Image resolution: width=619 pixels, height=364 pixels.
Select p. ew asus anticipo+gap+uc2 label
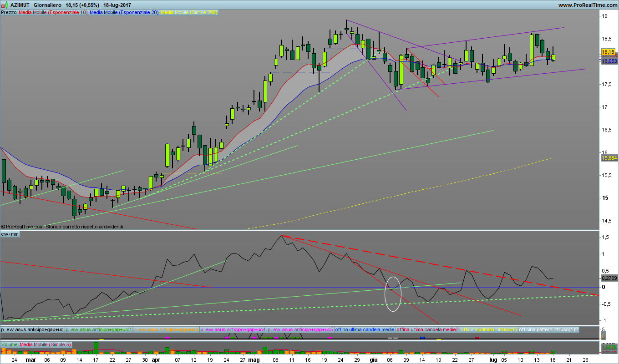[x=98, y=329]
